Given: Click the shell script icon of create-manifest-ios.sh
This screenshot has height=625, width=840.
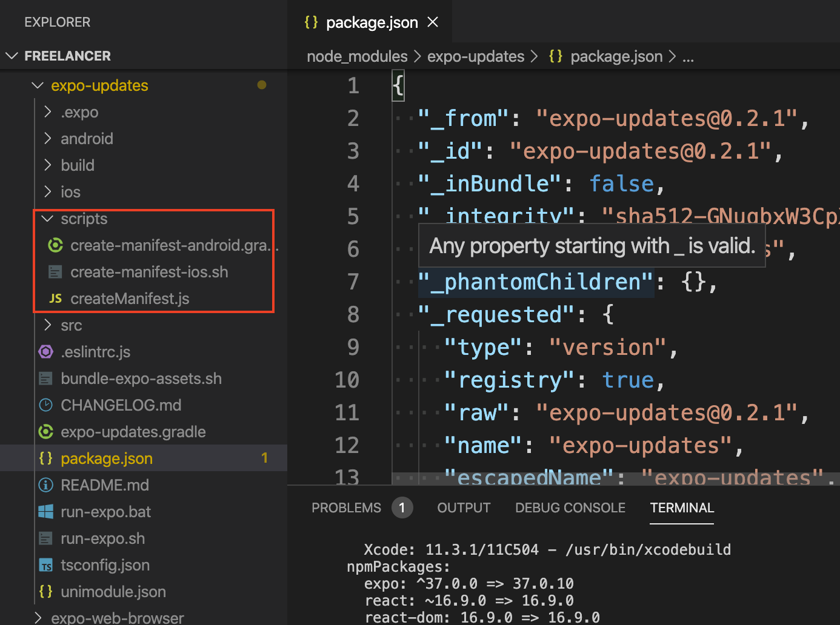Looking at the screenshot, I should tap(55, 272).
